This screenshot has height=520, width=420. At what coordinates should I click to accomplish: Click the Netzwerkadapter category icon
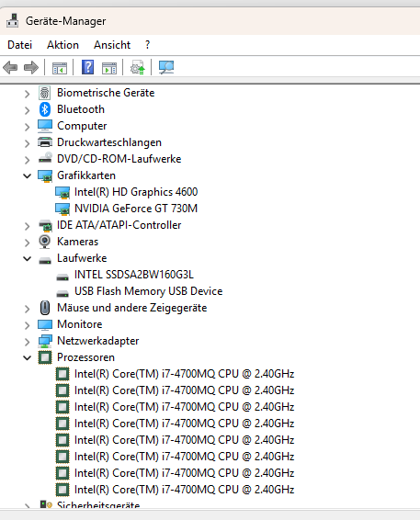coord(45,341)
